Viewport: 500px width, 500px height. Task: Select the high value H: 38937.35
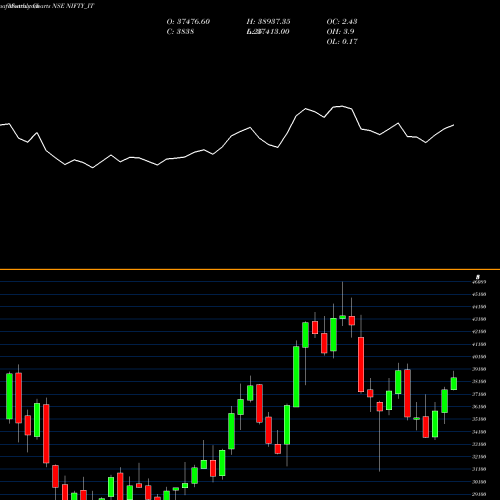click(268, 22)
